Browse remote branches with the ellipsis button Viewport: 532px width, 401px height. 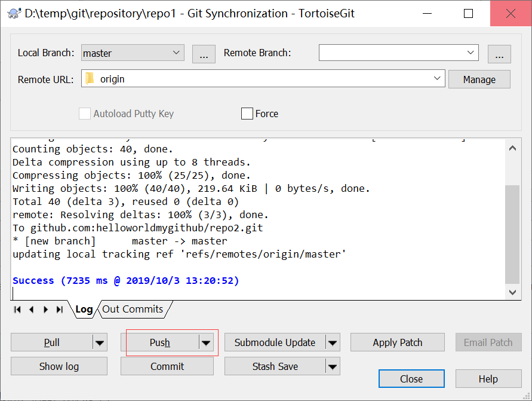click(x=499, y=54)
